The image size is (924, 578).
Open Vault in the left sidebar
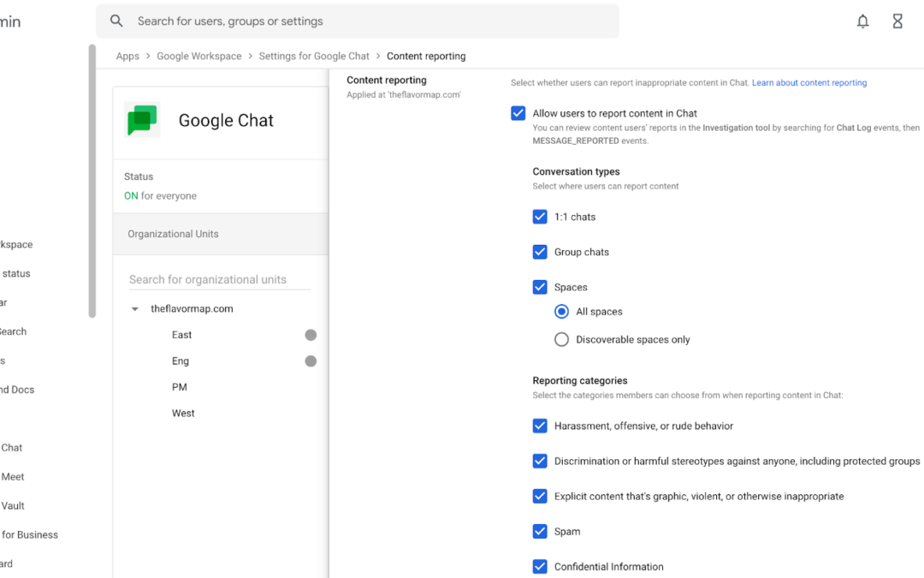coord(12,505)
